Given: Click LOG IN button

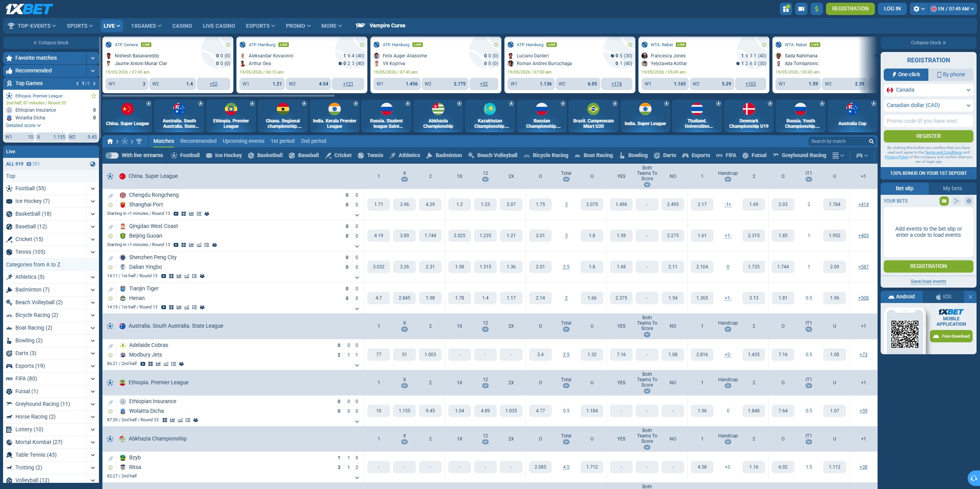Looking at the screenshot, I should click(892, 8).
